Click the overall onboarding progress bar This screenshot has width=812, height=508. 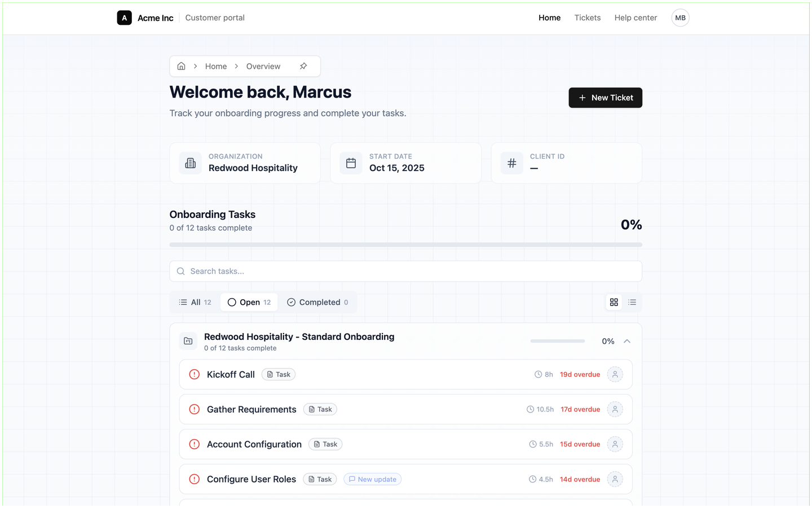point(405,245)
